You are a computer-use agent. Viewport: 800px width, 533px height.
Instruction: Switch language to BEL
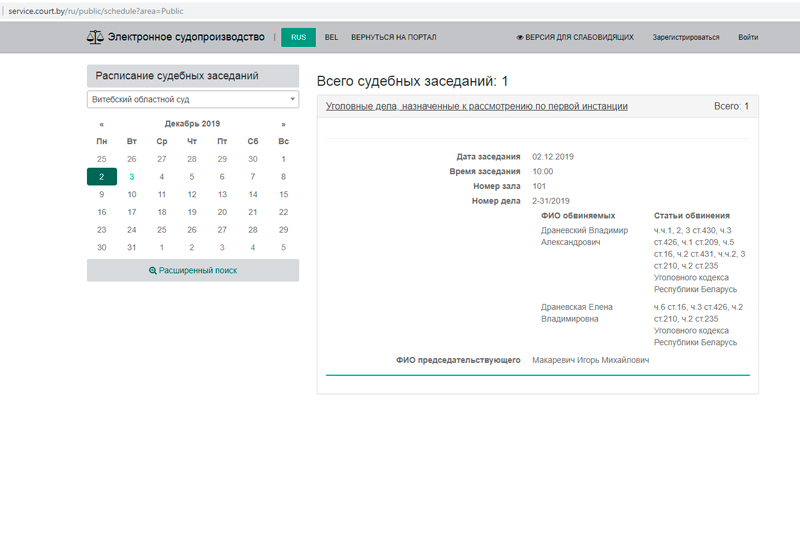[331, 38]
